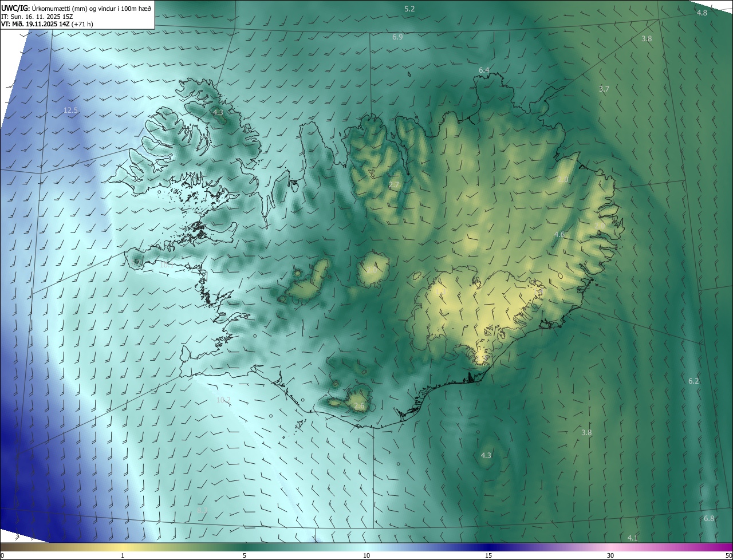
Task: Click the faint 10.2 value label
Action: pyautogui.click(x=223, y=400)
